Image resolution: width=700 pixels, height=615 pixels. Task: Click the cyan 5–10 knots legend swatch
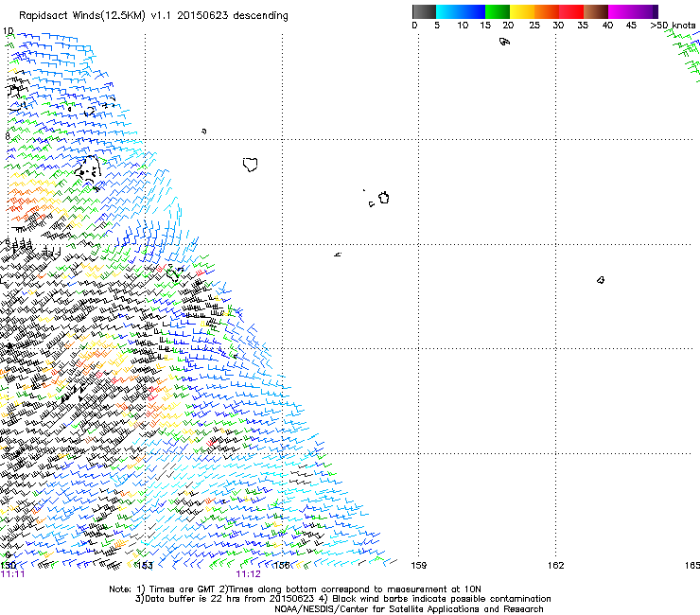(448, 11)
